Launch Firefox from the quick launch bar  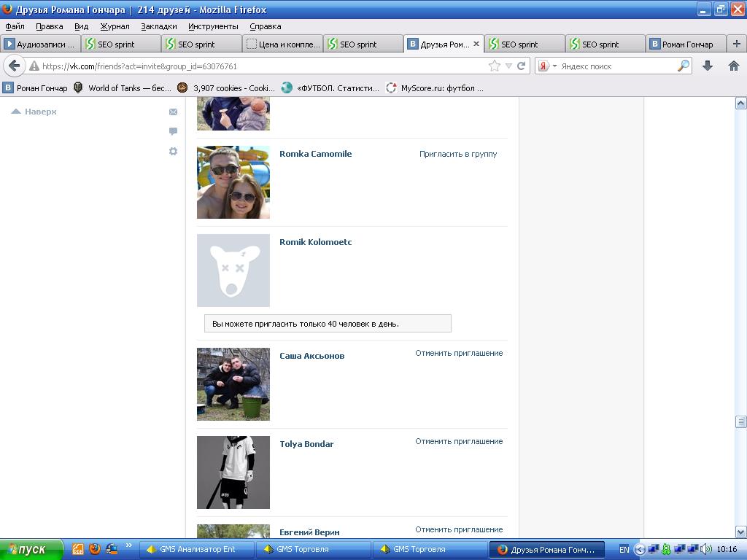pyautogui.click(x=94, y=549)
